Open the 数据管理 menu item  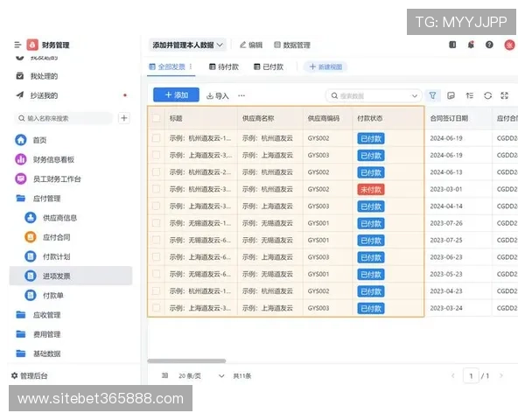coord(292,45)
